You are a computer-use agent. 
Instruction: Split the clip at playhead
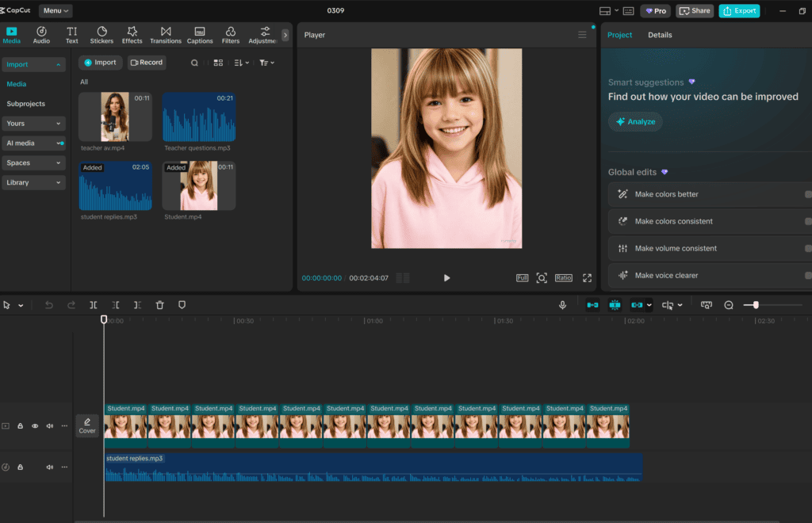click(94, 305)
